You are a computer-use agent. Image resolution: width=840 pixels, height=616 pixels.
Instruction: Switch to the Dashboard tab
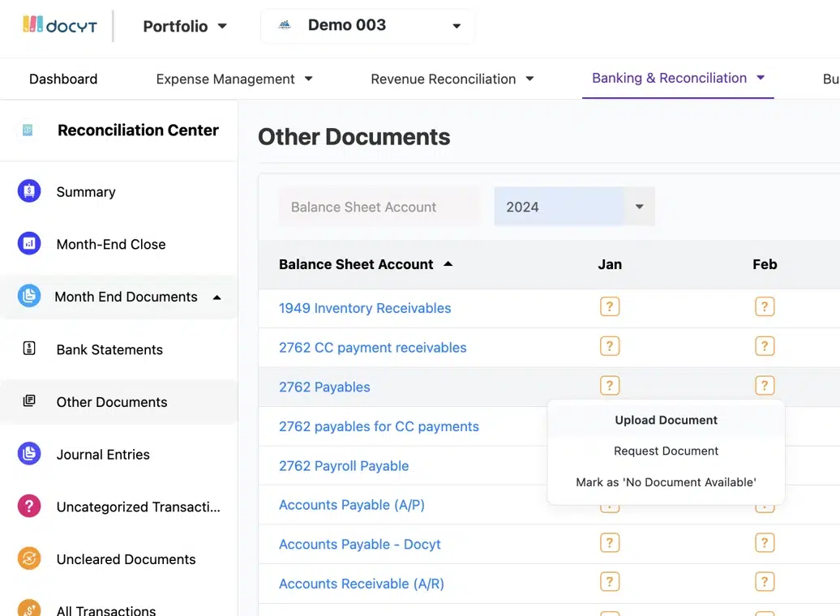point(62,79)
